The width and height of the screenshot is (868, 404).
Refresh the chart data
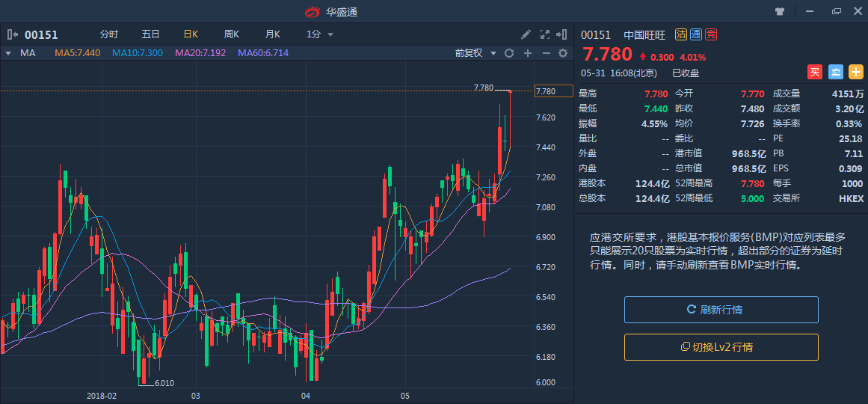point(509,53)
